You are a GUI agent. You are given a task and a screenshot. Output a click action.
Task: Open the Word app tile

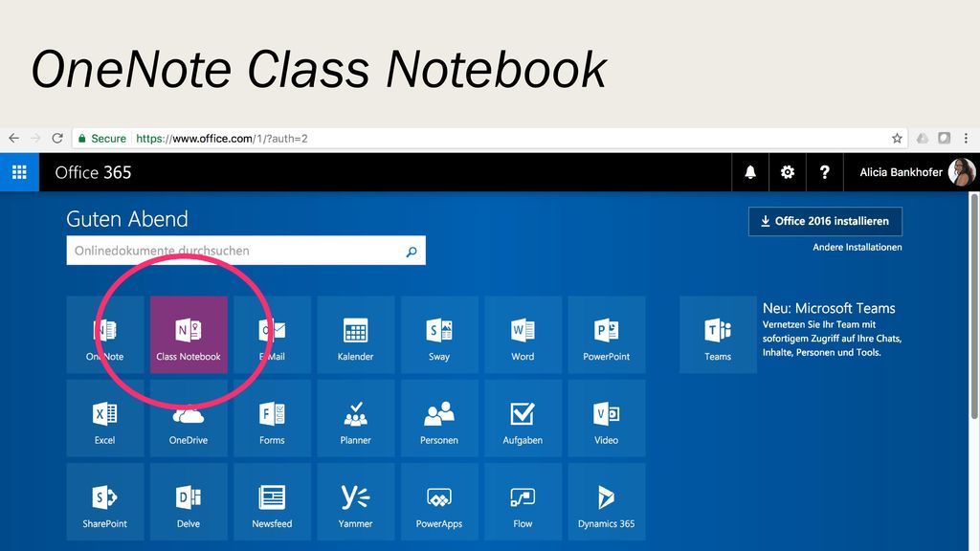pyautogui.click(x=523, y=335)
